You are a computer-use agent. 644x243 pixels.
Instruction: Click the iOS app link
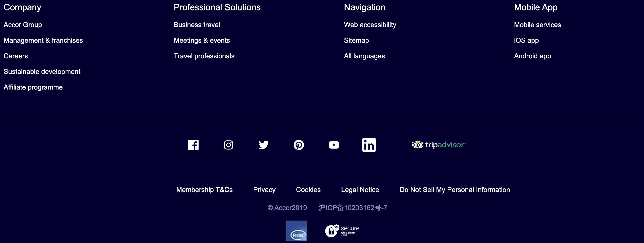(x=526, y=40)
